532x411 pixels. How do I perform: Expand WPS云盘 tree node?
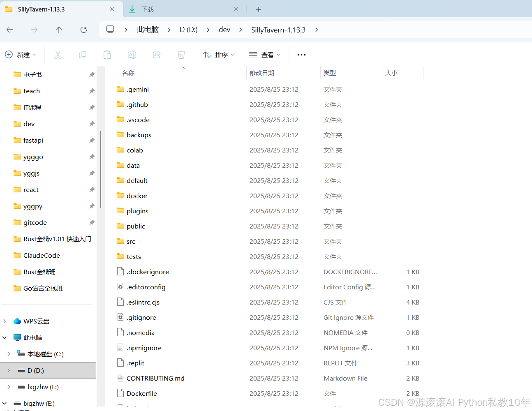point(5,321)
